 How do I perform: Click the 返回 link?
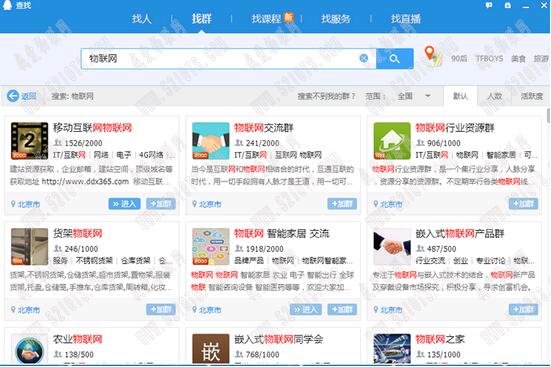point(29,96)
